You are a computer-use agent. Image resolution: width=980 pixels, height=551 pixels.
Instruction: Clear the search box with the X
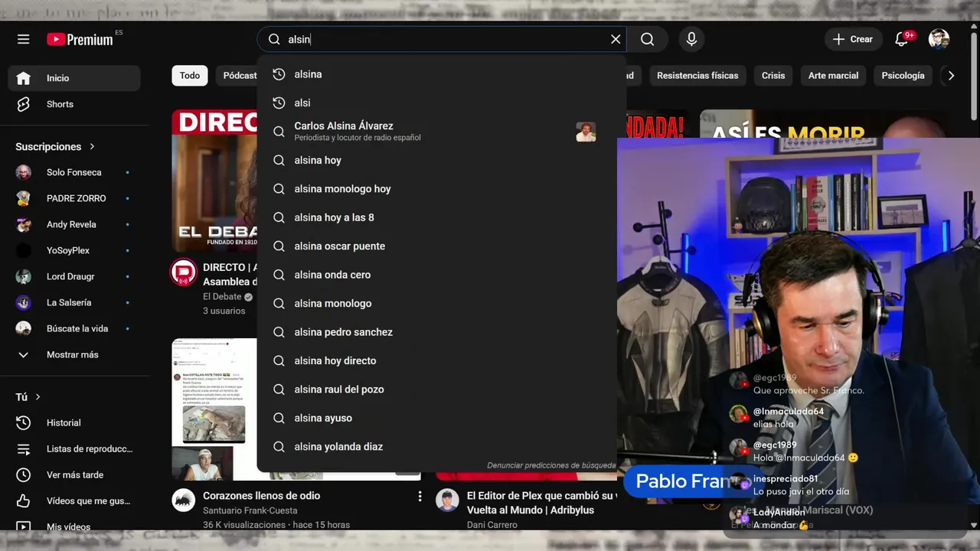(x=616, y=39)
